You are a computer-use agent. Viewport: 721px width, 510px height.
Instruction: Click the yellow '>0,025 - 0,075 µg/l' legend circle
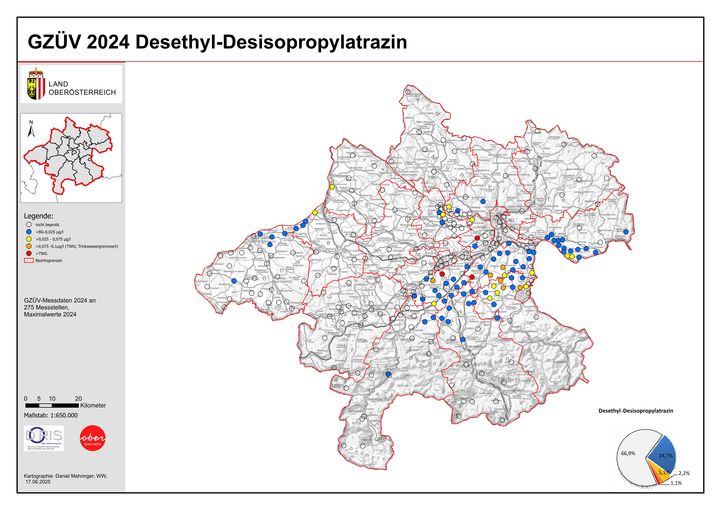click(27, 240)
